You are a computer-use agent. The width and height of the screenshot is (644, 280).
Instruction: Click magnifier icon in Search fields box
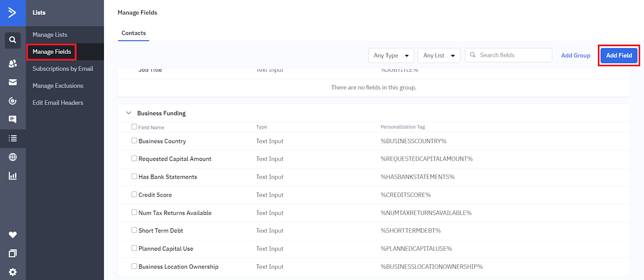[x=472, y=55]
